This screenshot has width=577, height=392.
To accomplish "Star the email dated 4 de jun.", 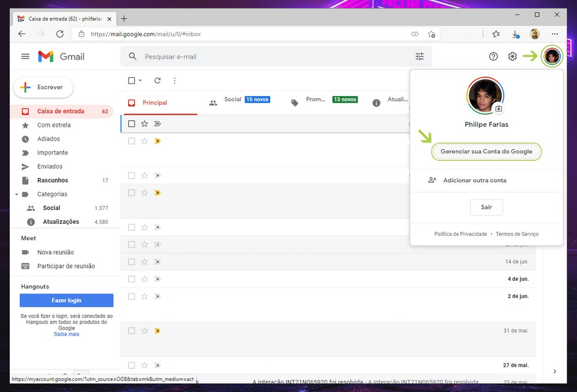I will pyautogui.click(x=144, y=279).
